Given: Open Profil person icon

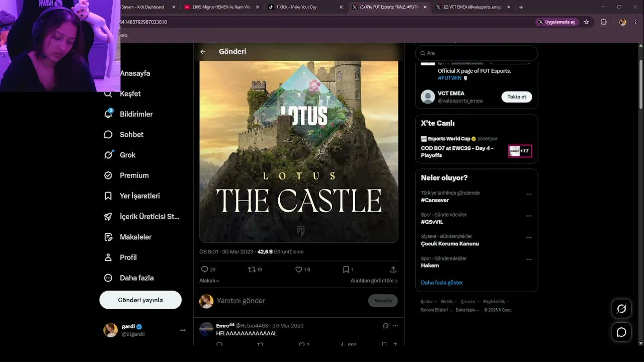Looking at the screenshot, I should (108, 257).
